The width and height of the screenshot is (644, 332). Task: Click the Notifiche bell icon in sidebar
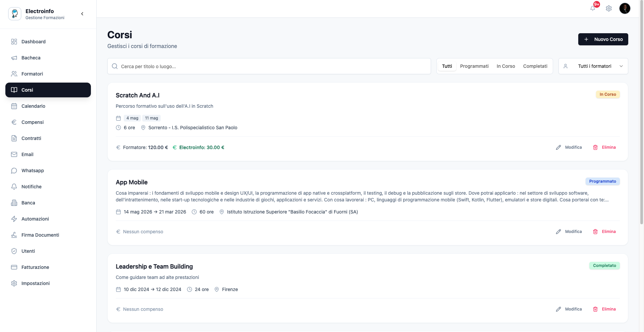point(14,187)
